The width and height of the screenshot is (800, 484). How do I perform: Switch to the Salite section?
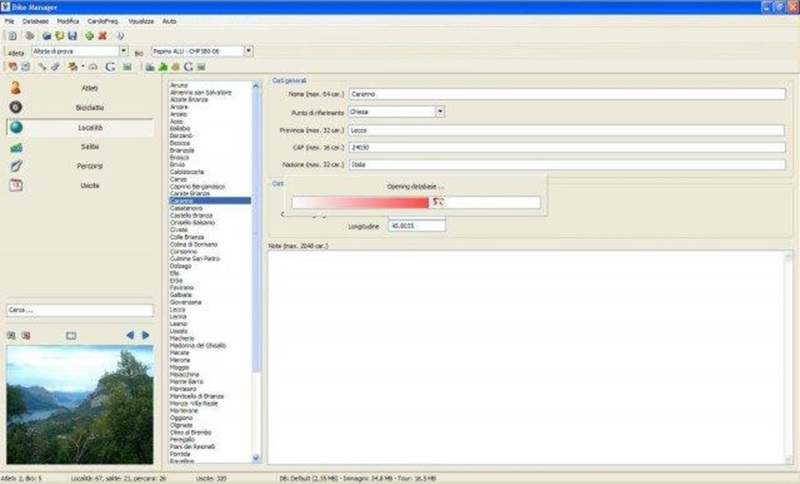pos(80,147)
